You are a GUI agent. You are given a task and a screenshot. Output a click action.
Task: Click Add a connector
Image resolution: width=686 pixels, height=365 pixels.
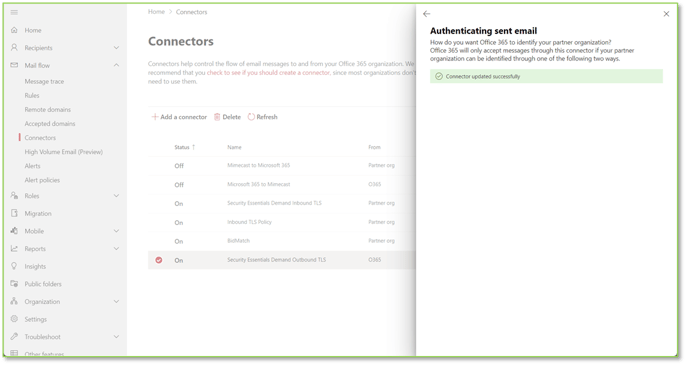[179, 117]
